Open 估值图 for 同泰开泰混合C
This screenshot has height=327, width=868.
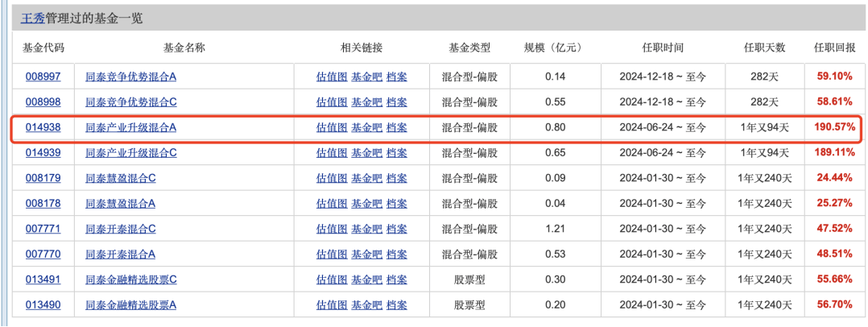pos(331,229)
